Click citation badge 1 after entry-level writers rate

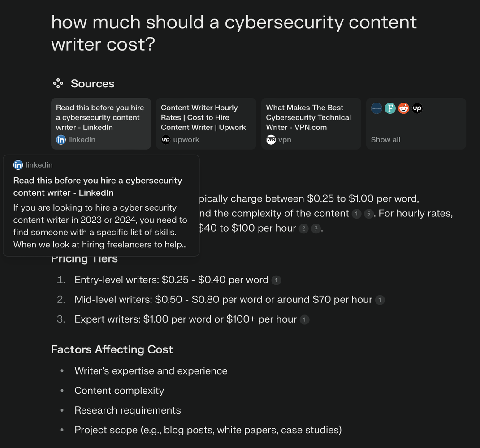pos(277,280)
